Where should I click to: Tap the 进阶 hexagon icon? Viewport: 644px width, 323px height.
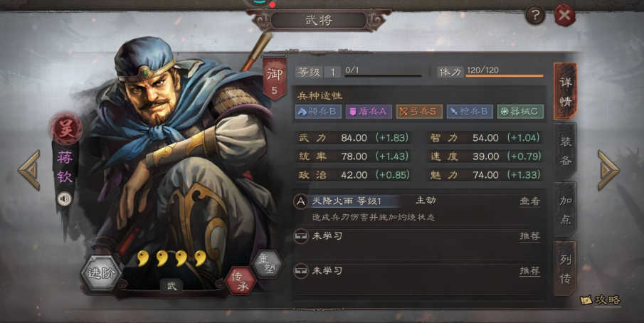100,273
